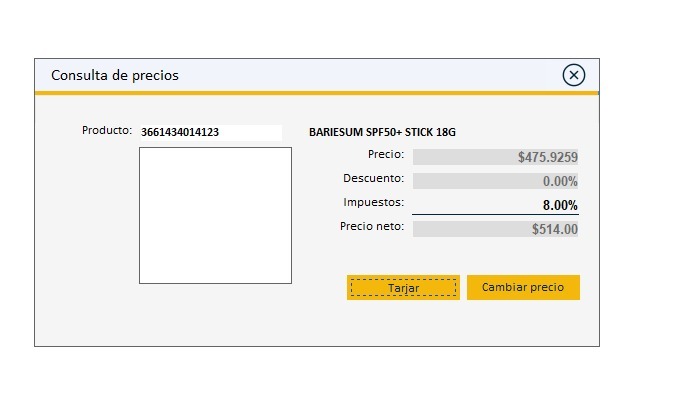Click the Descuento label
The image size is (678, 409).
tap(373, 179)
